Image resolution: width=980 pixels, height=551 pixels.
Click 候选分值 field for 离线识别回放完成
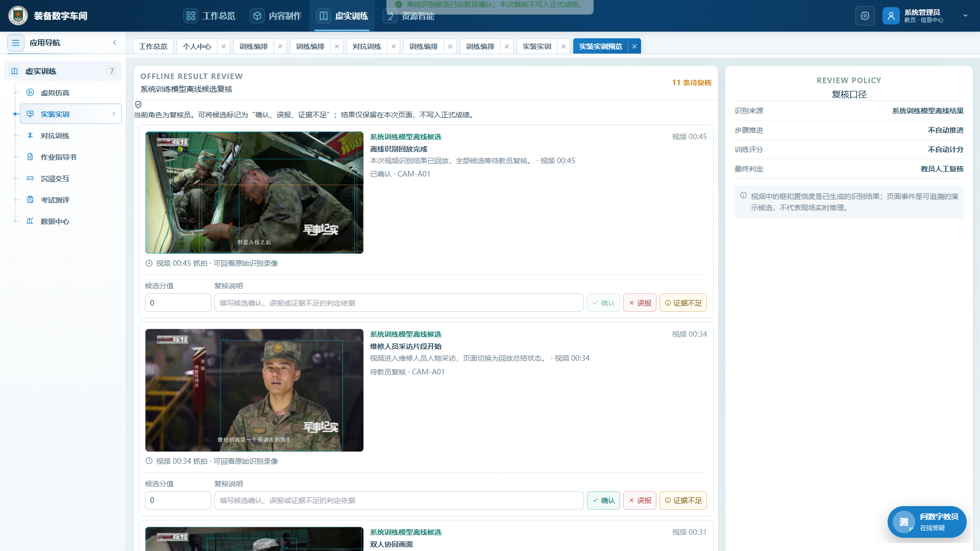tap(178, 303)
